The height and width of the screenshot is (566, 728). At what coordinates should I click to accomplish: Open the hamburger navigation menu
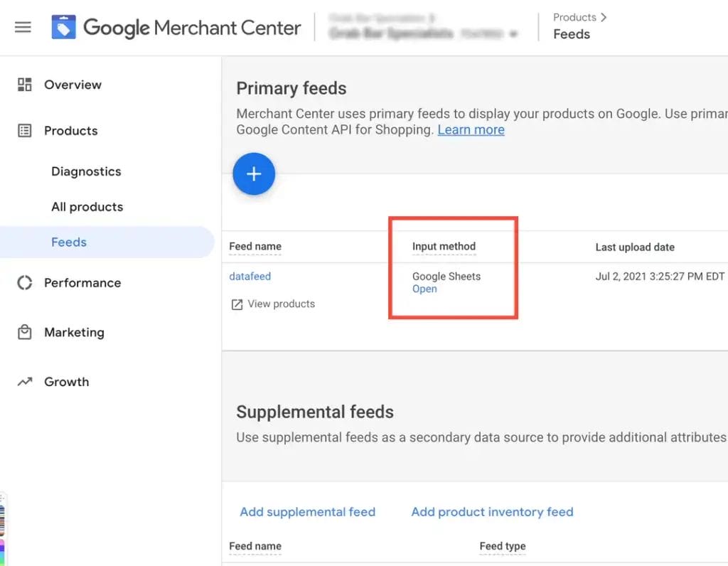point(23,28)
